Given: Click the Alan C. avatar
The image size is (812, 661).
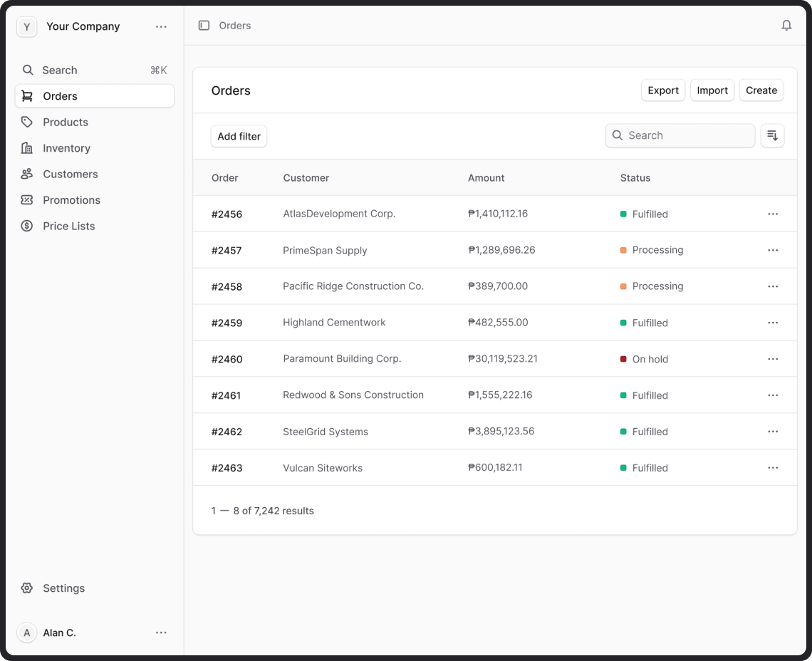Looking at the screenshot, I should [27, 633].
